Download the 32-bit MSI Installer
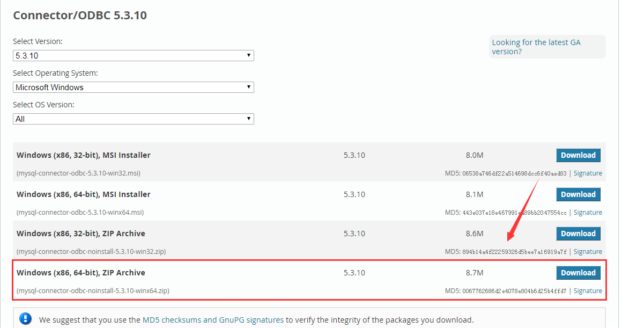Image resolution: width=644 pixels, height=328 pixels. pos(578,155)
